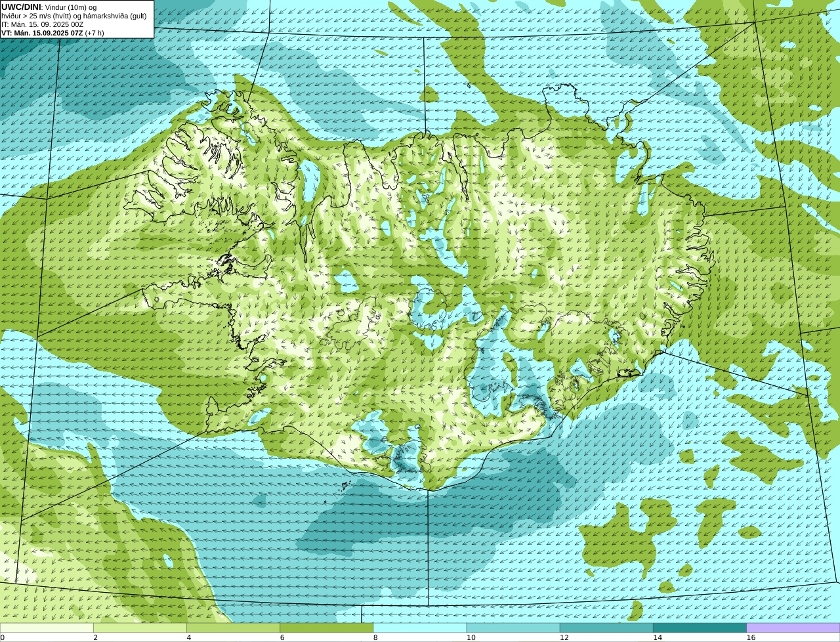Click the legend label '14'
The image size is (840, 642).
click(658, 637)
